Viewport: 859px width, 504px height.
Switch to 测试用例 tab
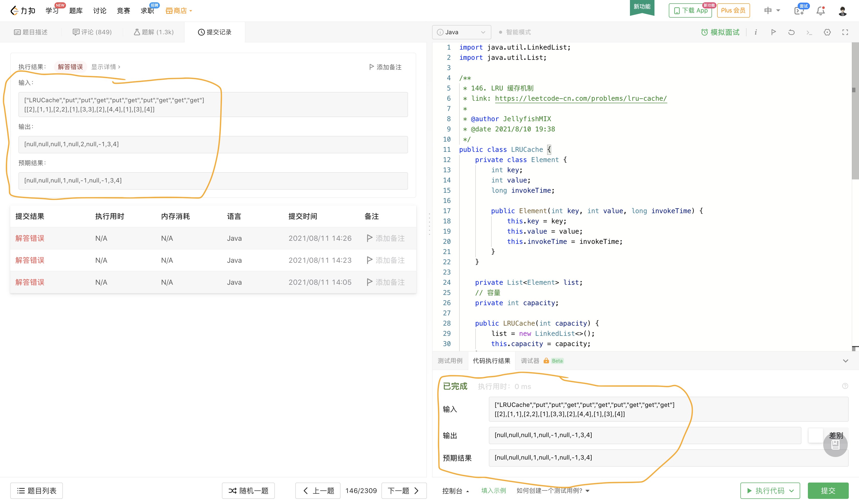click(450, 361)
